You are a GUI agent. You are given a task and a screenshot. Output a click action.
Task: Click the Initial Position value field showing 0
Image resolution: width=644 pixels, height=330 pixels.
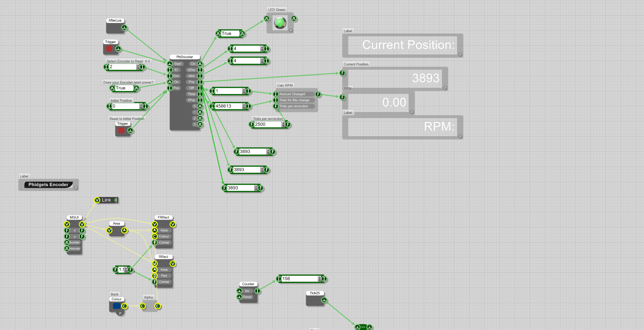[x=126, y=106]
